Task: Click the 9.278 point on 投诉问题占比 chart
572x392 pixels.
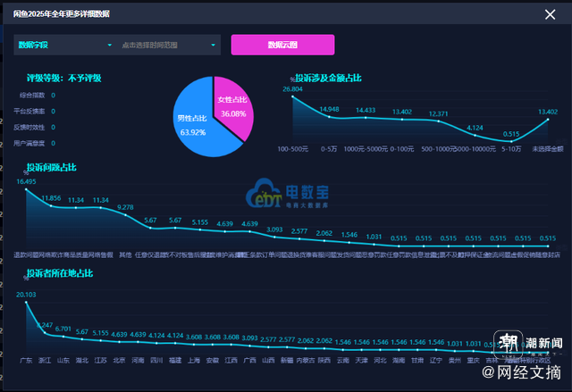Action: 125,215
